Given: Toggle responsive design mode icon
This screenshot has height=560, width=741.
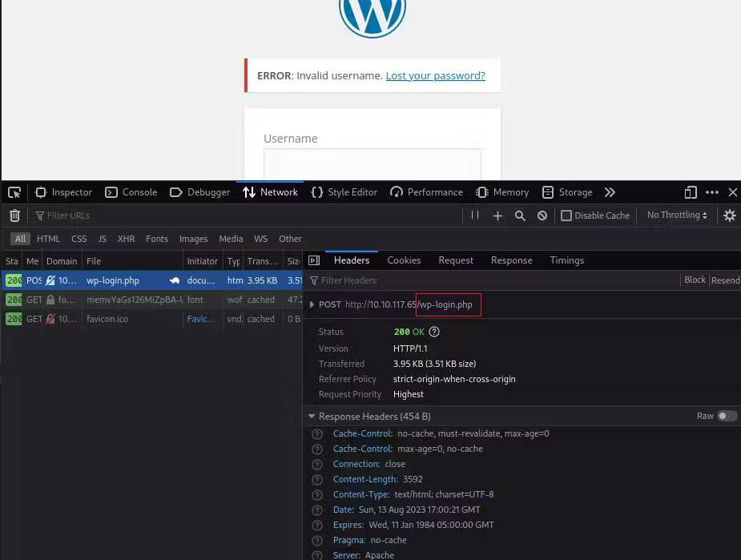Looking at the screenshot, I should (691, 192).
